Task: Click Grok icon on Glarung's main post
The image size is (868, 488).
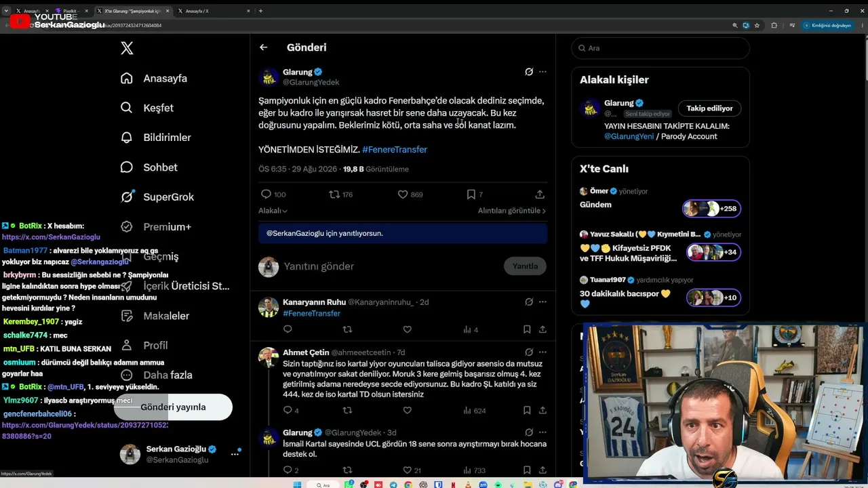Action: (x=529, y=72)
